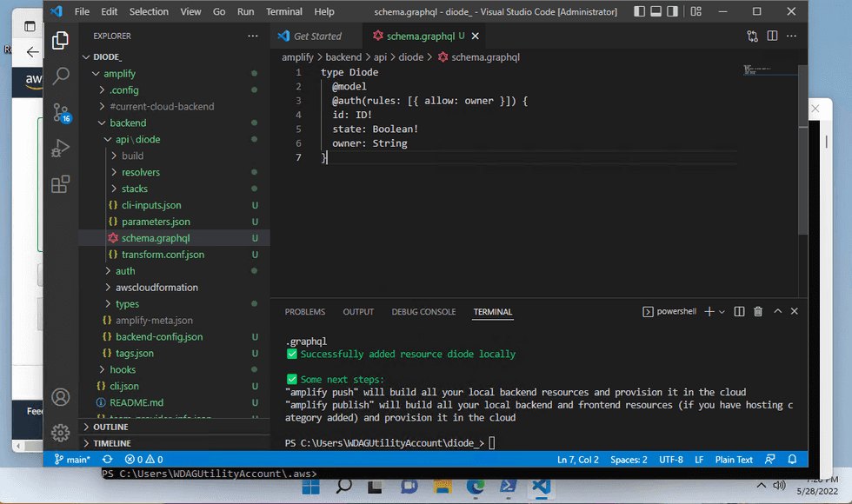
Task: Open the Explorer view in activity bar
Action: coord(60,40)
